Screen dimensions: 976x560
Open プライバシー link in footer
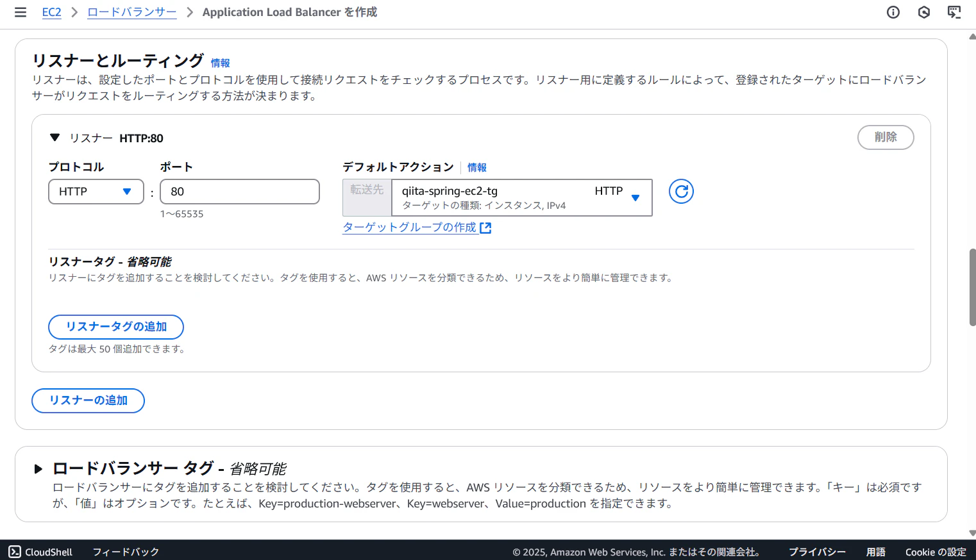tap(817, 552)
